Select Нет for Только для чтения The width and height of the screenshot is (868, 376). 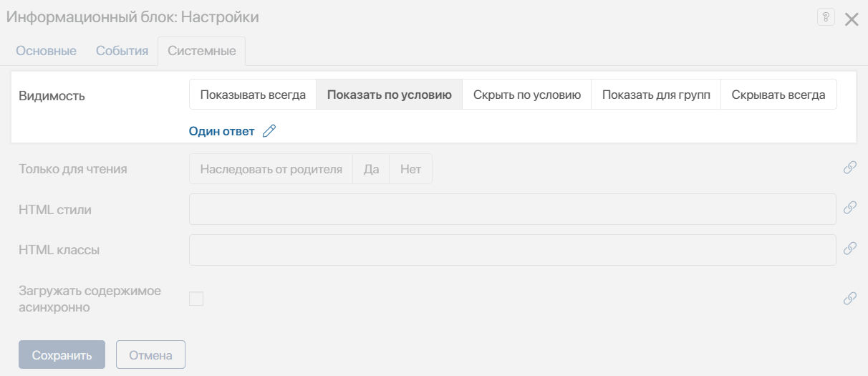click(x=411, y=170)
